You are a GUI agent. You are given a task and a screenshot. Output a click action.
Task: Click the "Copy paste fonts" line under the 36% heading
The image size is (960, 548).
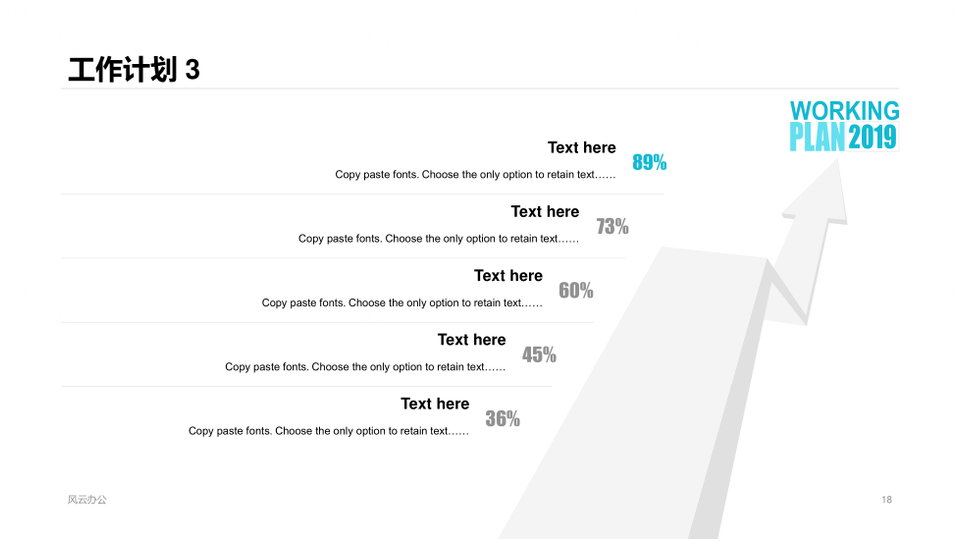[x=328, y=431]
